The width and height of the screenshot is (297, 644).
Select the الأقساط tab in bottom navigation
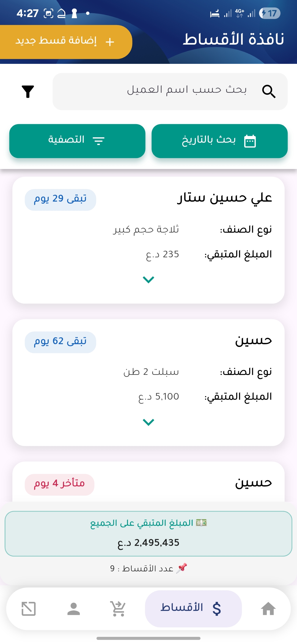(193, 608)
